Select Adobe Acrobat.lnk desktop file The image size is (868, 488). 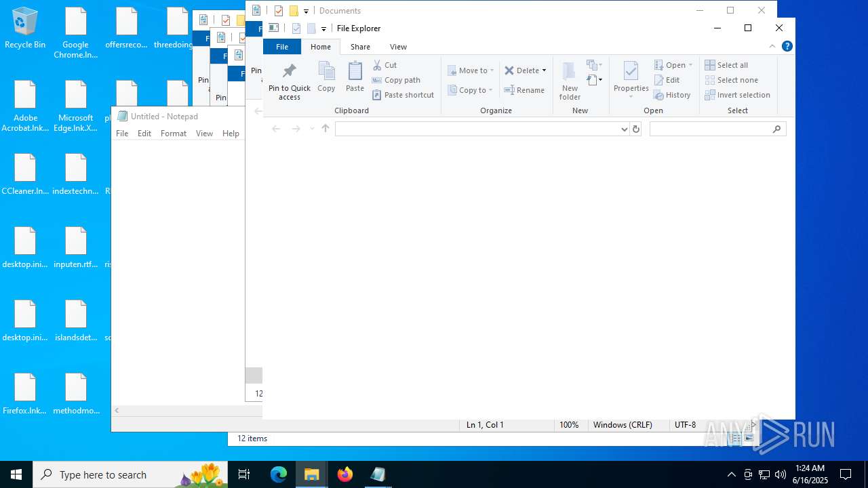tap(25, 106)
